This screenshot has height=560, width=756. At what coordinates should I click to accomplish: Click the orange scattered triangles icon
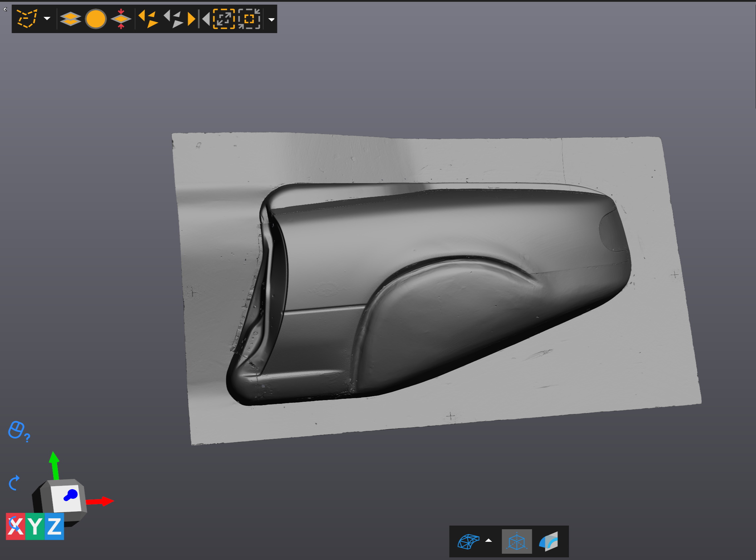pos(149,19)
